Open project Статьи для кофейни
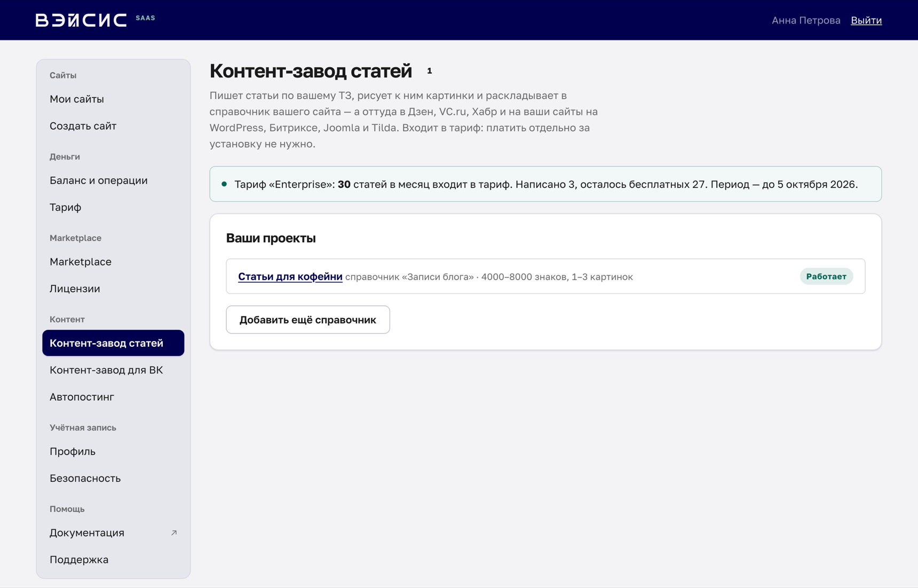 point(290,276)
